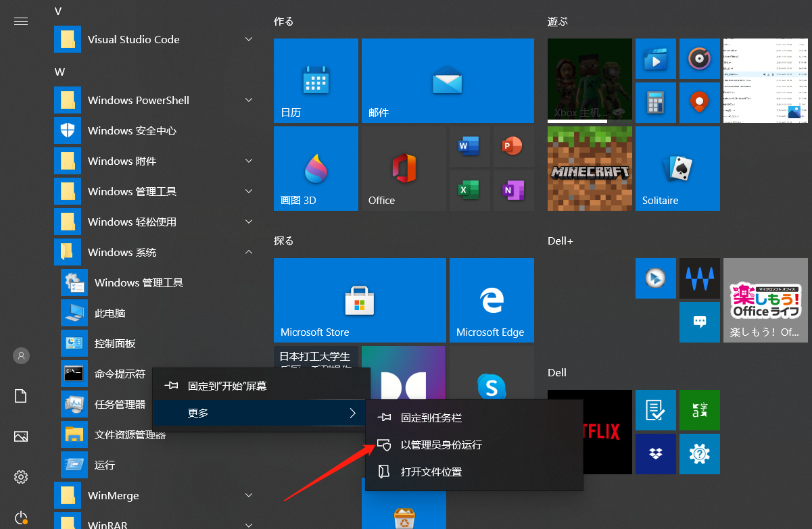The image size is (812, 529).
Task: Jump to the W letter header
Action: click(59, 72)
